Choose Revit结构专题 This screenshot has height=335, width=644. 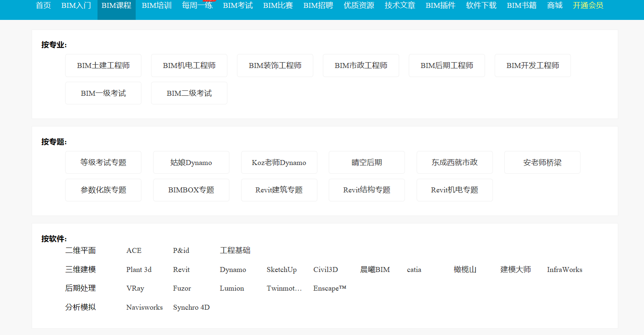(x=367, y=190)
